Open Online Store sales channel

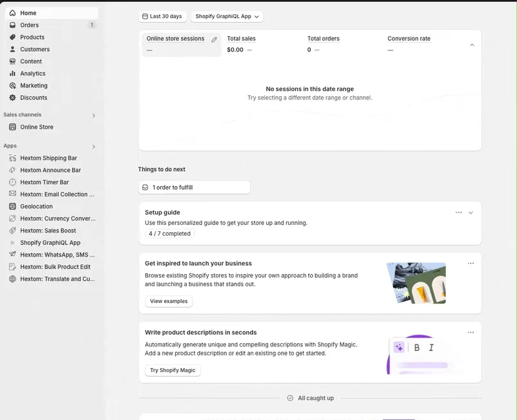click(52, 127)
